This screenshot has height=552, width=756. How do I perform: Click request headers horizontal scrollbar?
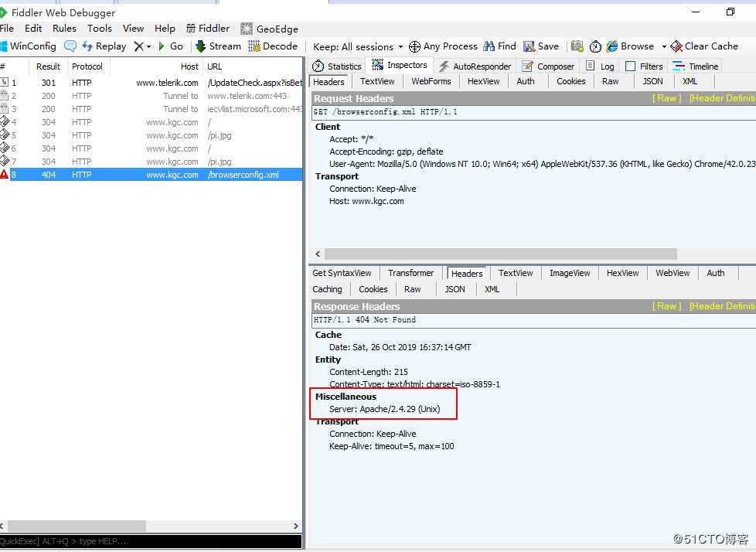point(500,254)
